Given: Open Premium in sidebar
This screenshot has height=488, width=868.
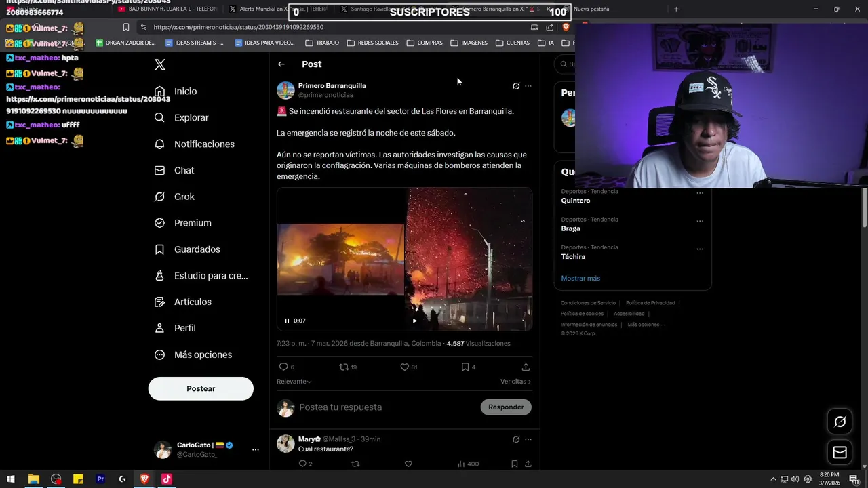Looking at the screenshot, I should coord(183,223).
